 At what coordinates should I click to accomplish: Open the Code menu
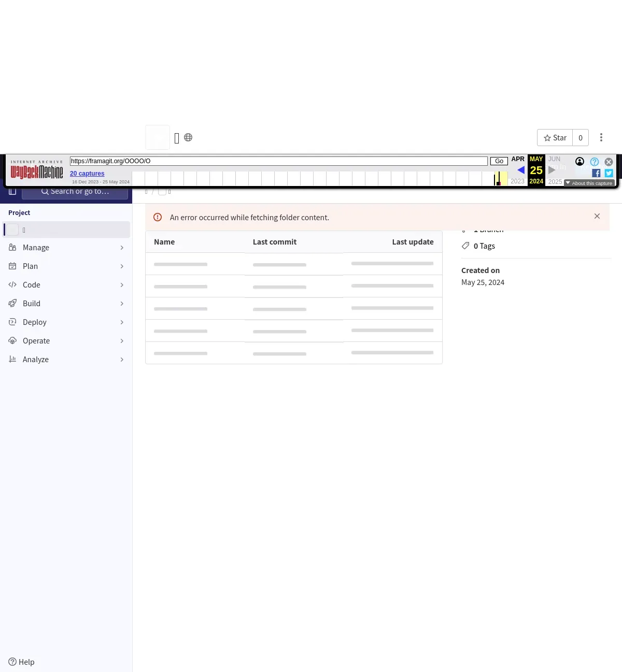click(x=67, y=285)
